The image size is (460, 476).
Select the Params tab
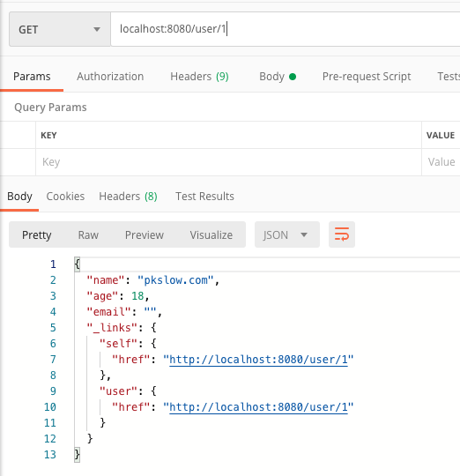[32, 76]
